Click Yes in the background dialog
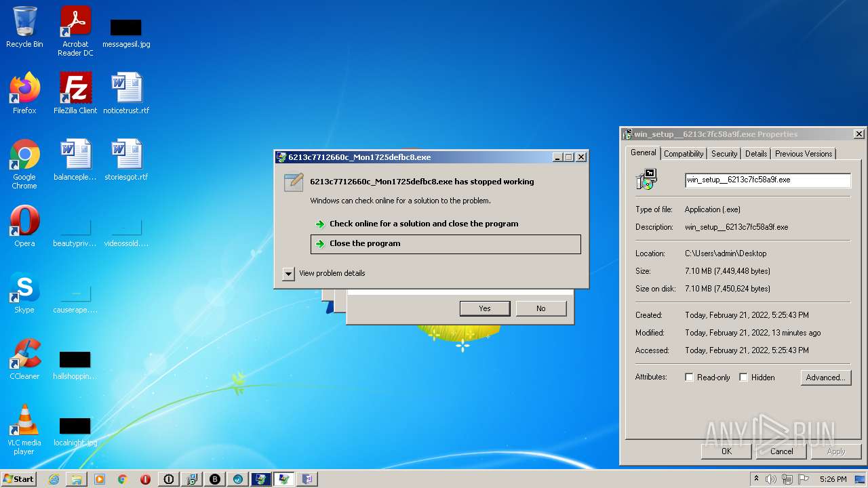 coord(485,308)
